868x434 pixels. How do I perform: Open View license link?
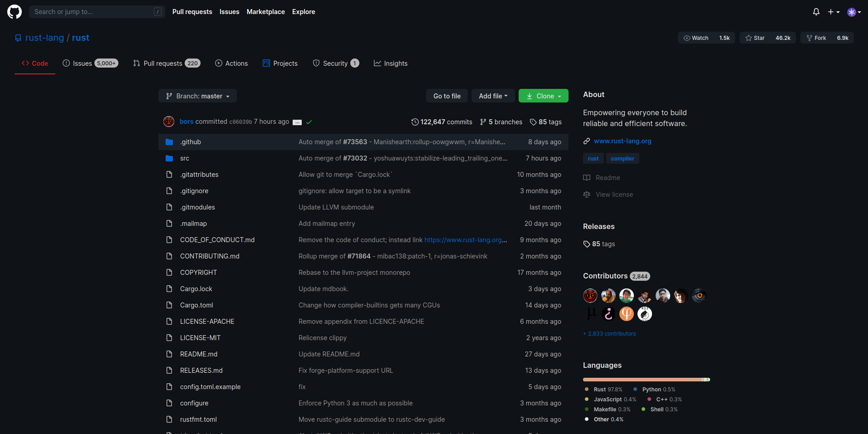click(614, 195)
